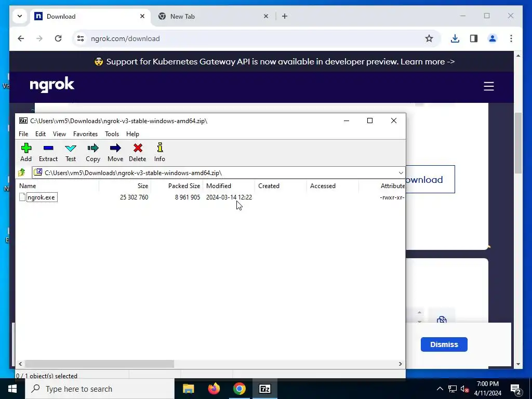The image size is (532, 399).
Task: Select the ngrok.exe file icon
Action: (x=22, y=197)
